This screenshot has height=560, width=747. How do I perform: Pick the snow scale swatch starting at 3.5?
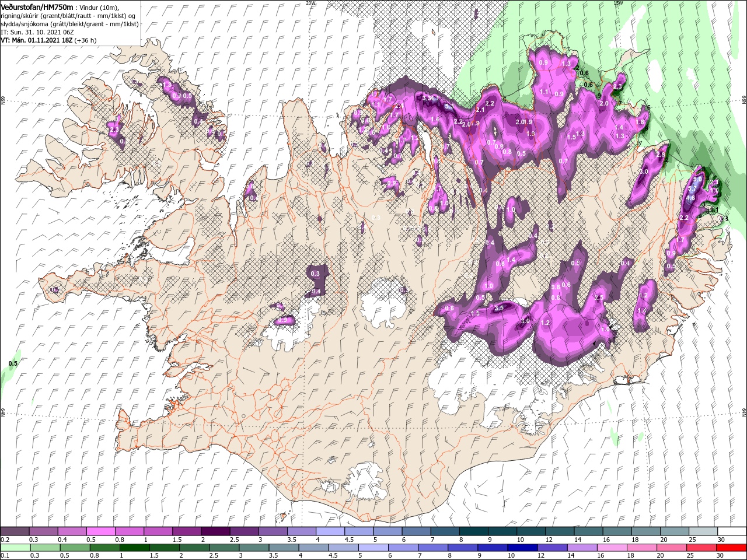(x=302, y=531)
